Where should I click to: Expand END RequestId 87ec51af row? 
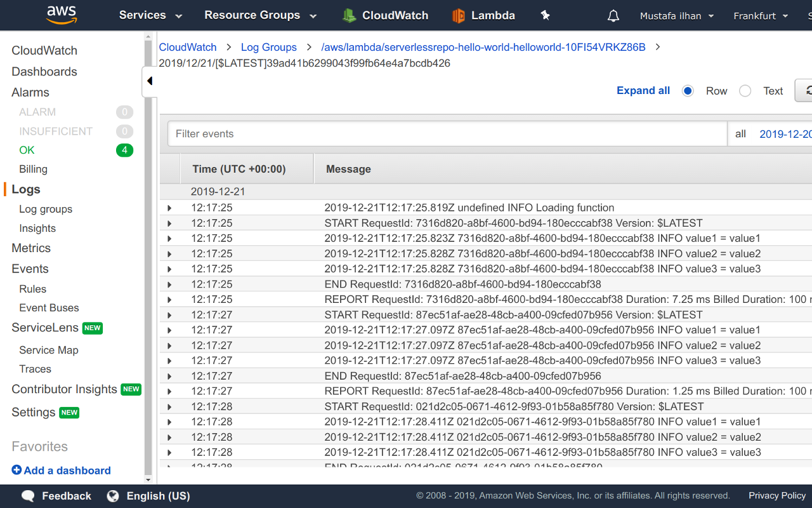click(x=169, y=376)
